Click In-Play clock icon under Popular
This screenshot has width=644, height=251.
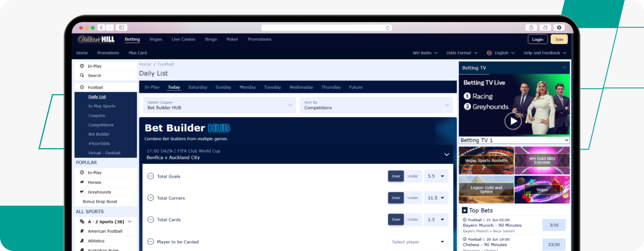click(82, 172)
